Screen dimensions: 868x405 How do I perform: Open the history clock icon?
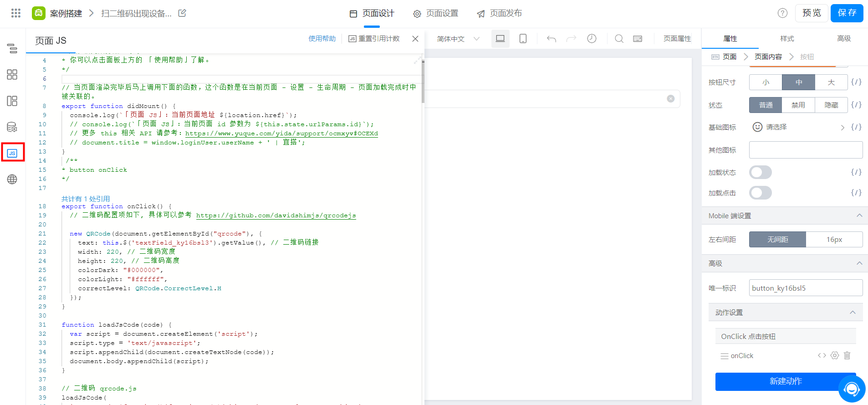[x=592, y=39]
